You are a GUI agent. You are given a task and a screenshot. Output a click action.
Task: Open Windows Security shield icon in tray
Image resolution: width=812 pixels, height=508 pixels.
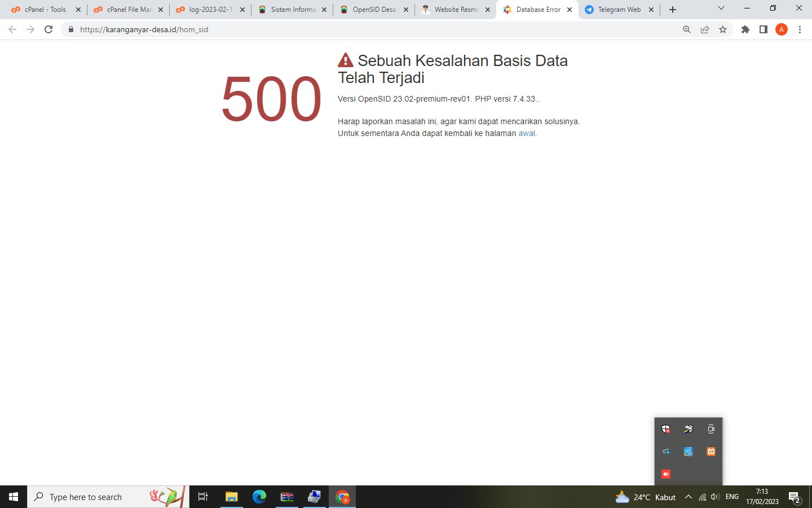point(666,429)
